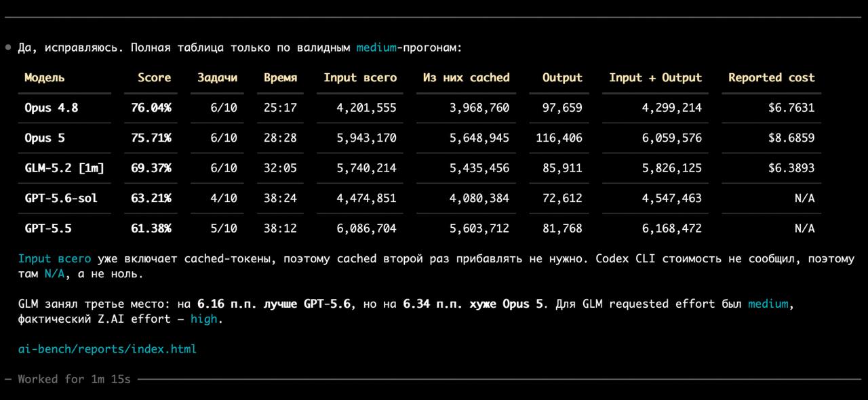Click the Output column header
The height and width of the screenshot is (400, 868).
pyautogui.click(x=563, y=77)
